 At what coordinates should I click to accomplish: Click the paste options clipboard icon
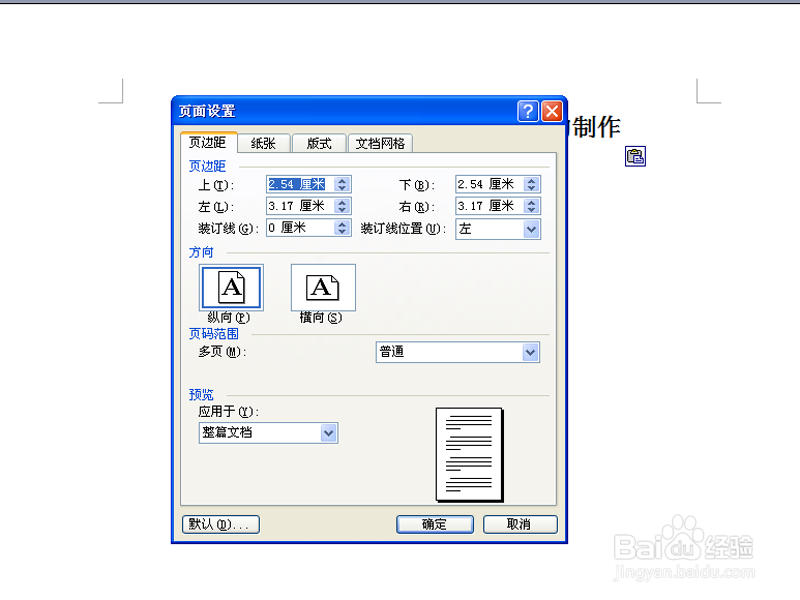tap(636, 156)
